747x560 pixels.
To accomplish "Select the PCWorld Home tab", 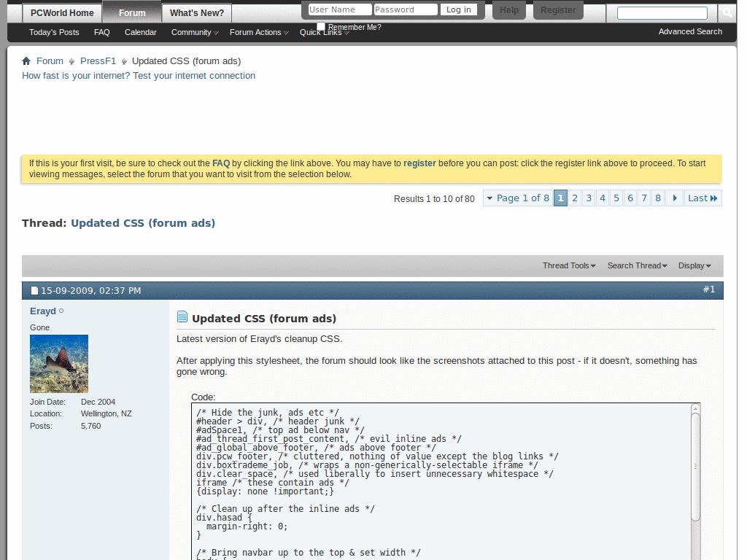I will point(61,12).
